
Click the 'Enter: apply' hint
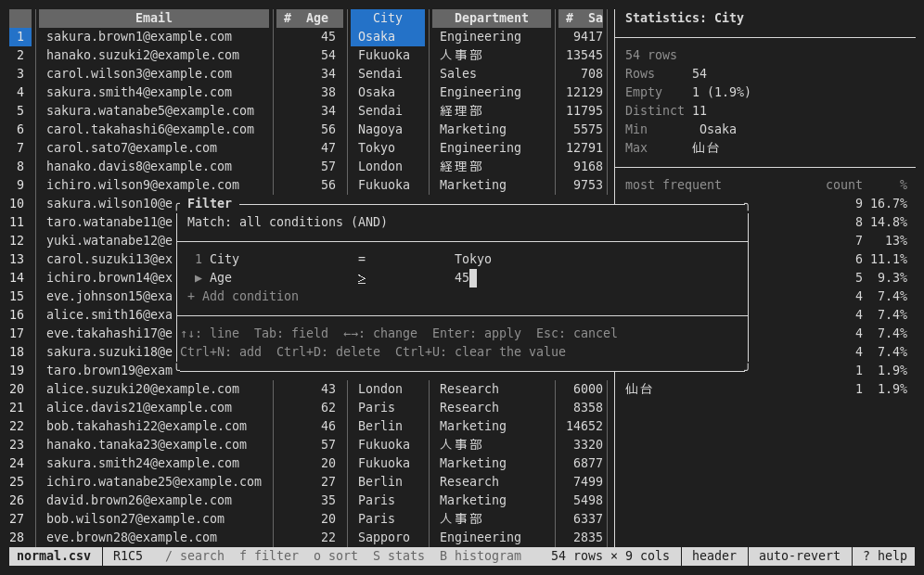pyautogui.click(x=476, y=334)
